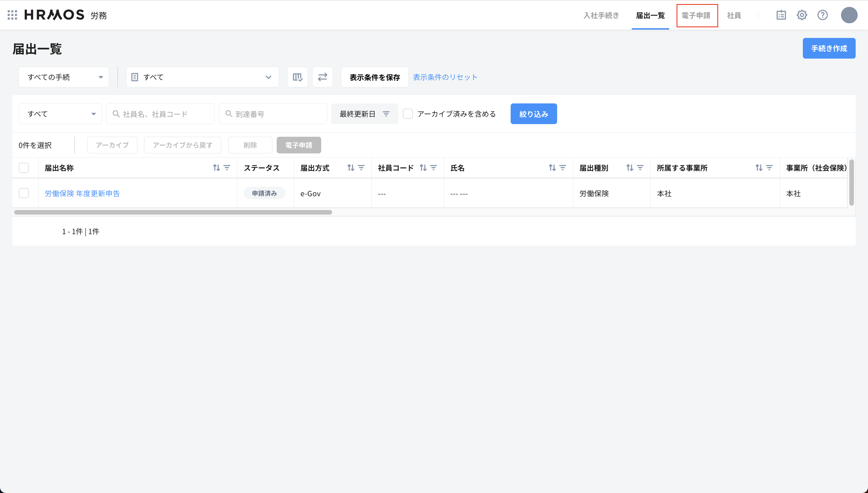Screen dimensions: 868x493
Task: Open the すべての手続 dropdown
Action: 64,77
